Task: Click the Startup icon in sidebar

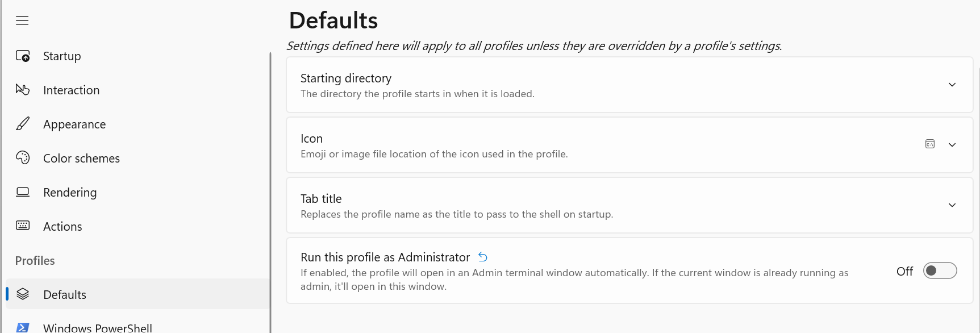Action: point(23,56)
